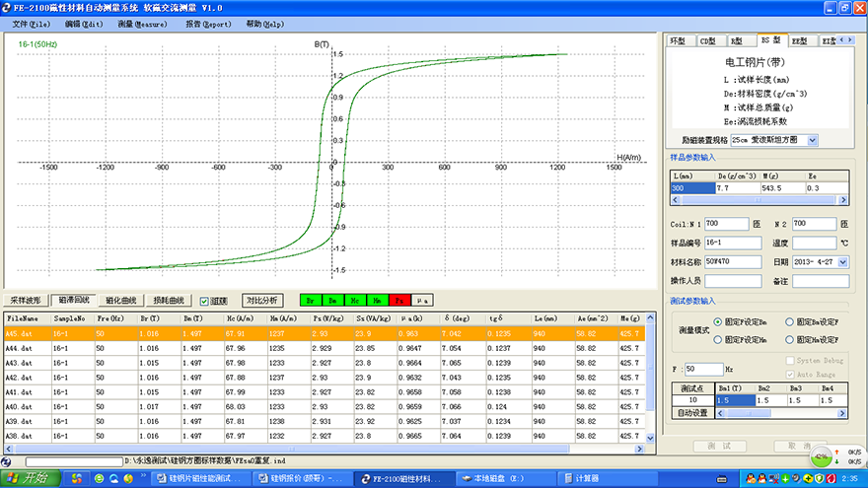Toggle the green Hc indicator button
Viewport: 868px width, 488px height.
pos(355,301)
